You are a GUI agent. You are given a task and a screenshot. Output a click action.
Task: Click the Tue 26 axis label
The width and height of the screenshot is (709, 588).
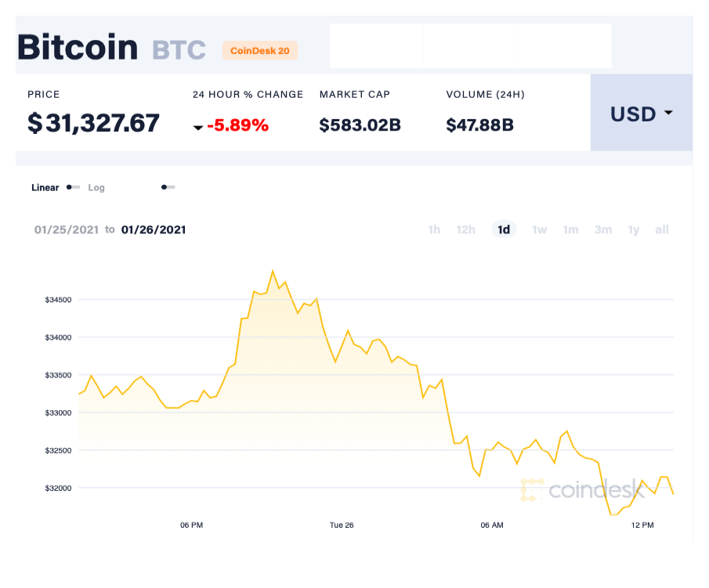[x=341, y=525]
